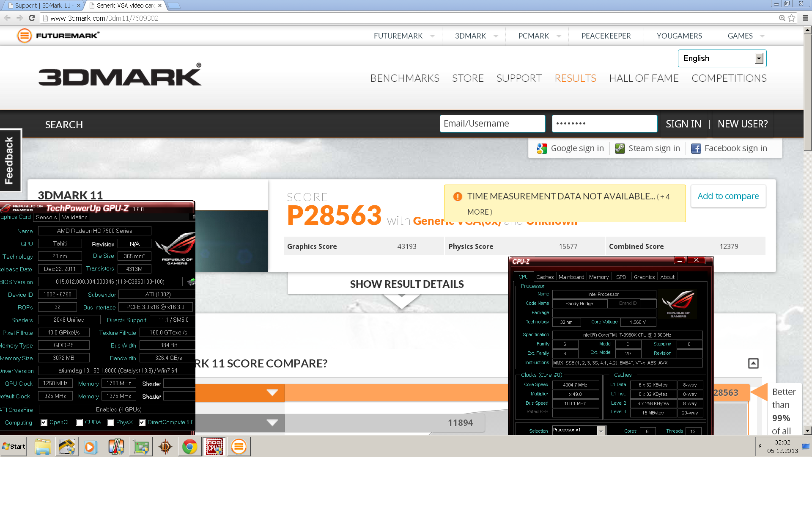Open the YOUGAMERS link
This screenshot has width=812, height=508.
679,36
